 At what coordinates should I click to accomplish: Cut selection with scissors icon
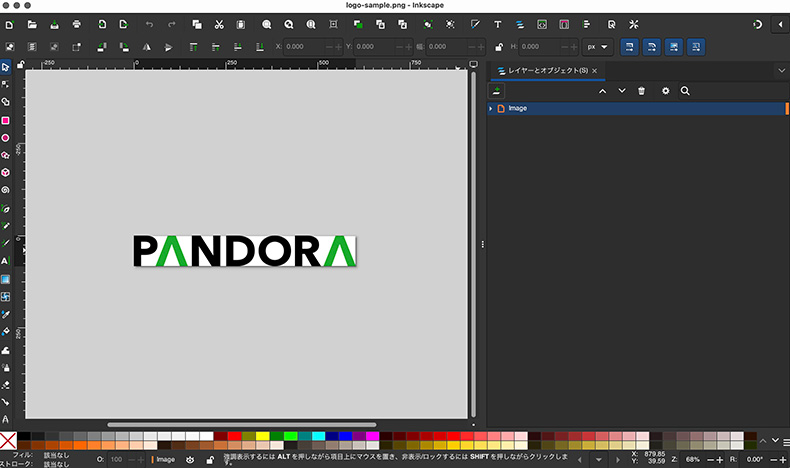point(219,25)
